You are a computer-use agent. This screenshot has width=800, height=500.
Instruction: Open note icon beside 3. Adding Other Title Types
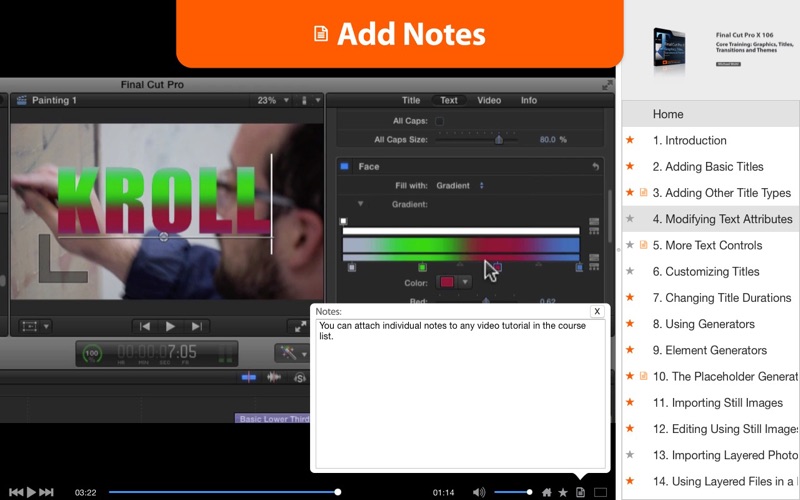[643, 192]
